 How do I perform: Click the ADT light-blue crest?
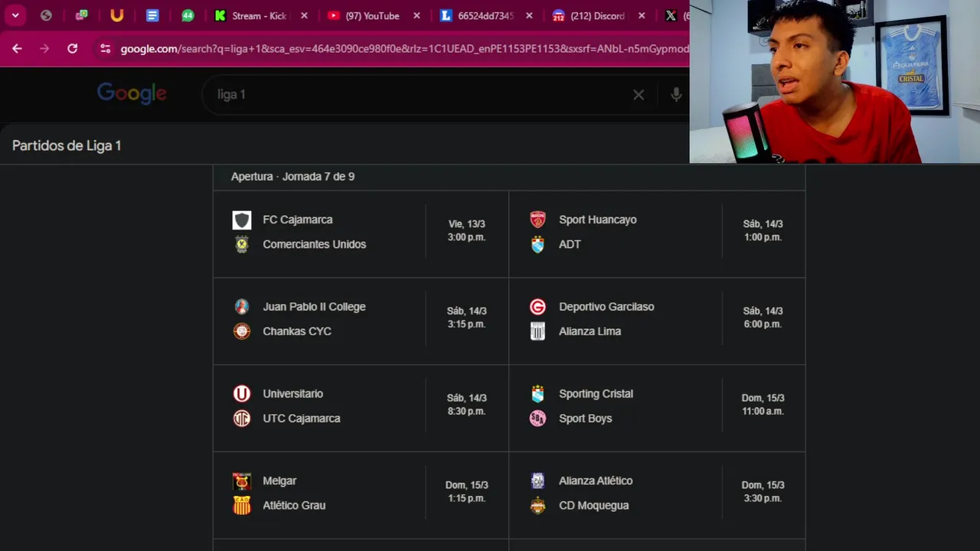point(538,245)
